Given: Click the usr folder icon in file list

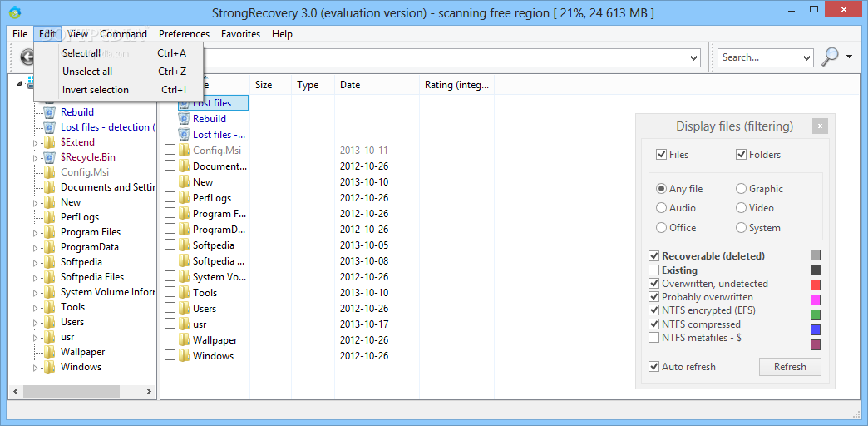Looking at the screenshot, I should 185,324.
